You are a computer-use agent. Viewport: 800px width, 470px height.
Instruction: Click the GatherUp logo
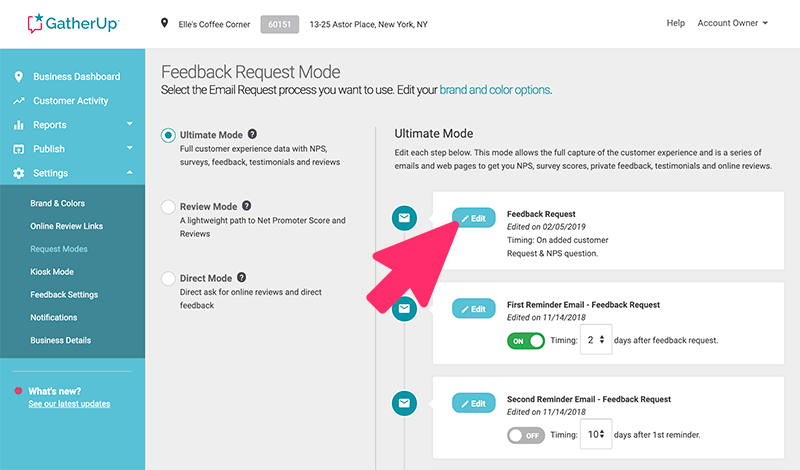(73, 23)
